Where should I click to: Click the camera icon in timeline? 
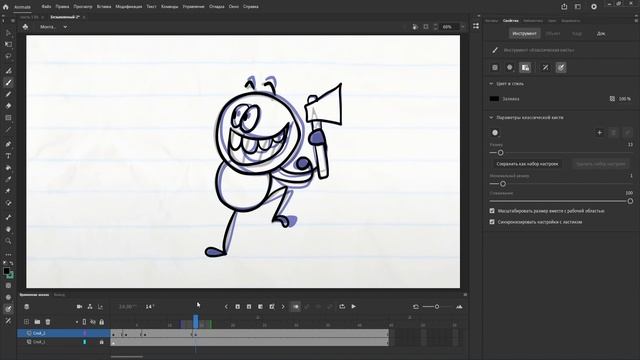pyautogui.click(x=80, y=307)
